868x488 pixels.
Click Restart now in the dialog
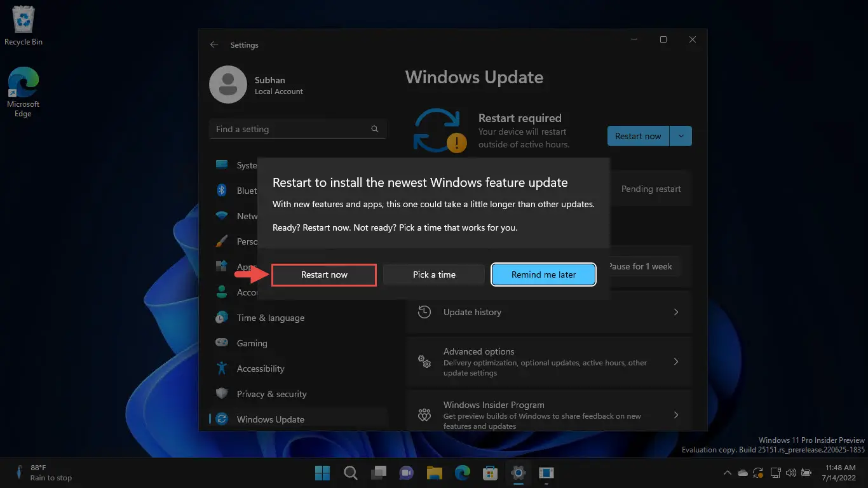[x=324, y=275]
